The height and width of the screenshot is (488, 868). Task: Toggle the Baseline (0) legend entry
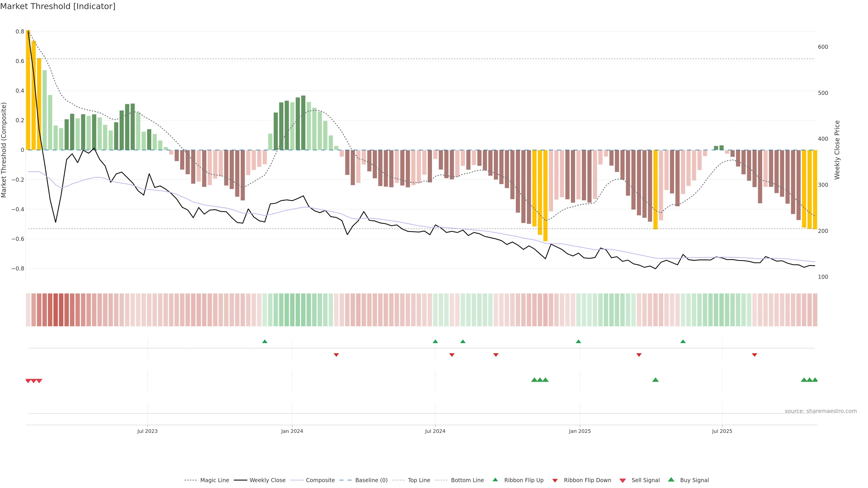tap(371, 480)
